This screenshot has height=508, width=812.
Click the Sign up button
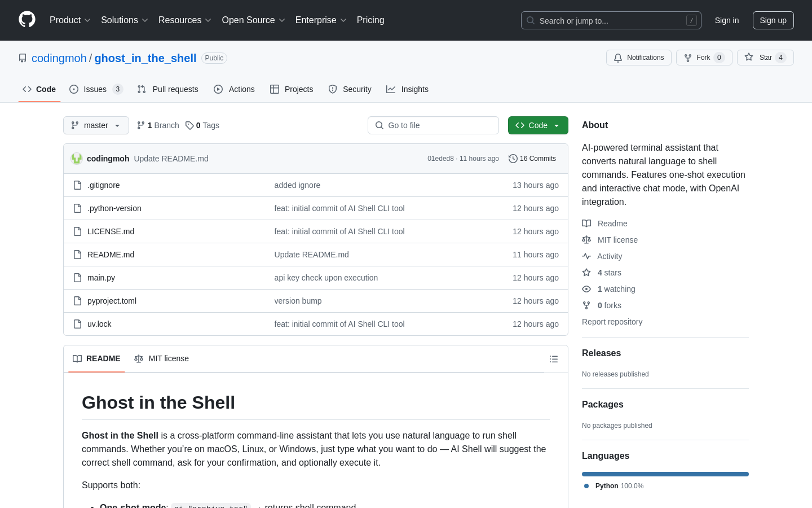[773, 20]
